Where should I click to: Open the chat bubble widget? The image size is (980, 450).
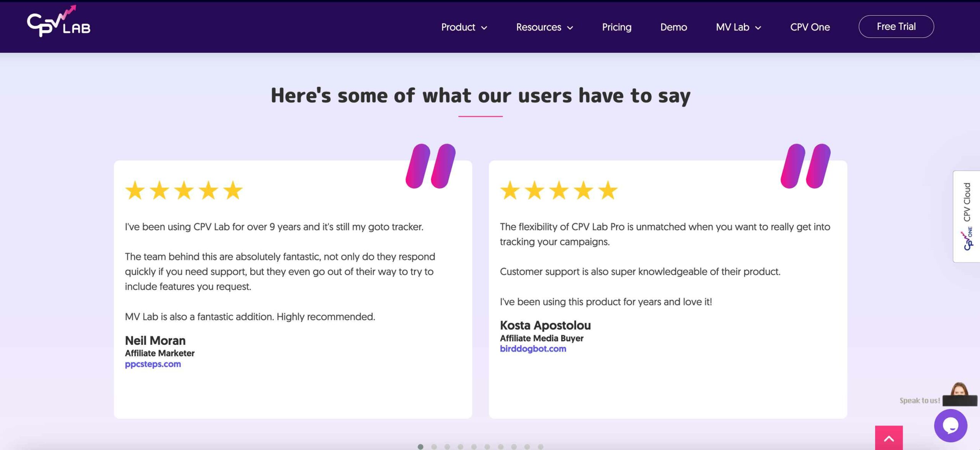[950, 426]
